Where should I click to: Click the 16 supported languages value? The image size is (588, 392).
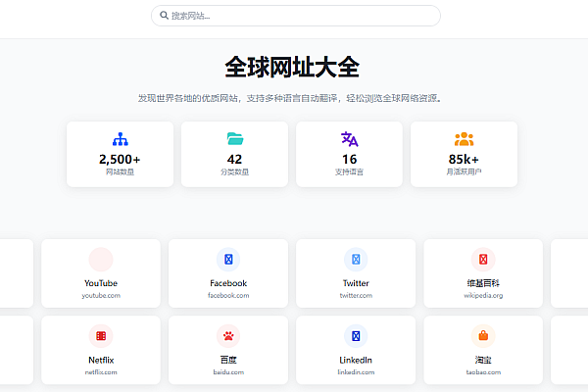point(350,160)
